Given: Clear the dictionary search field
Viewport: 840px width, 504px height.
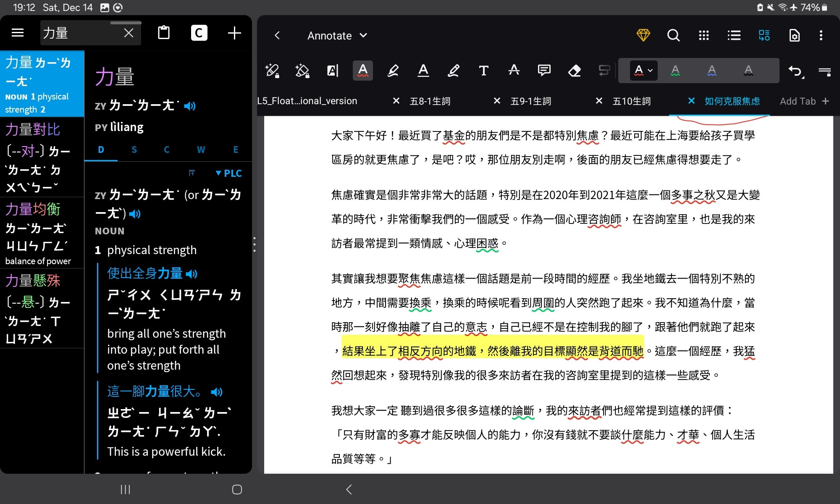Looking at the screenshot, I should click(x=129, y=33).
